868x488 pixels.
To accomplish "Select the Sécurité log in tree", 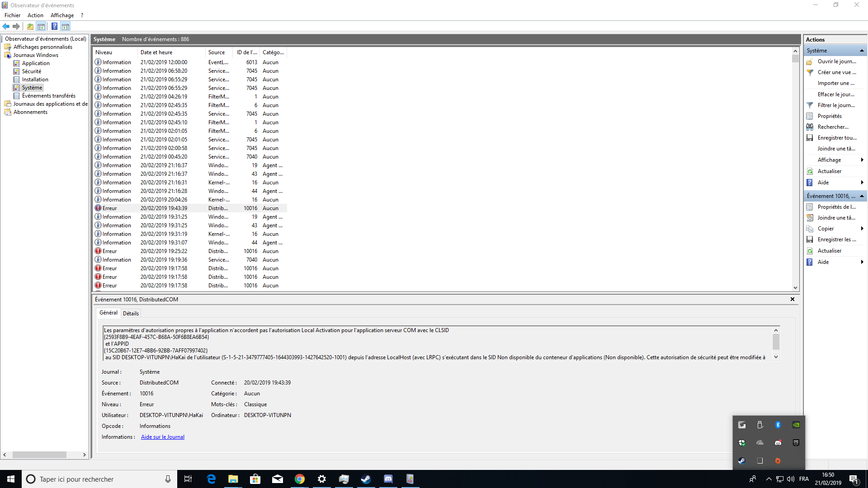I will click(x=32, y=71).
